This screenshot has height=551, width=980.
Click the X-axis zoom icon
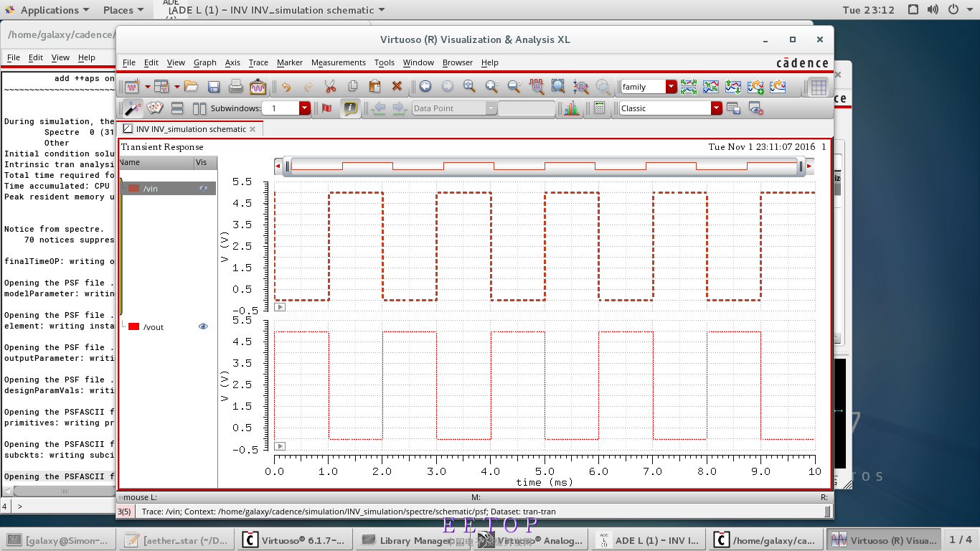(x=536, y=87)
